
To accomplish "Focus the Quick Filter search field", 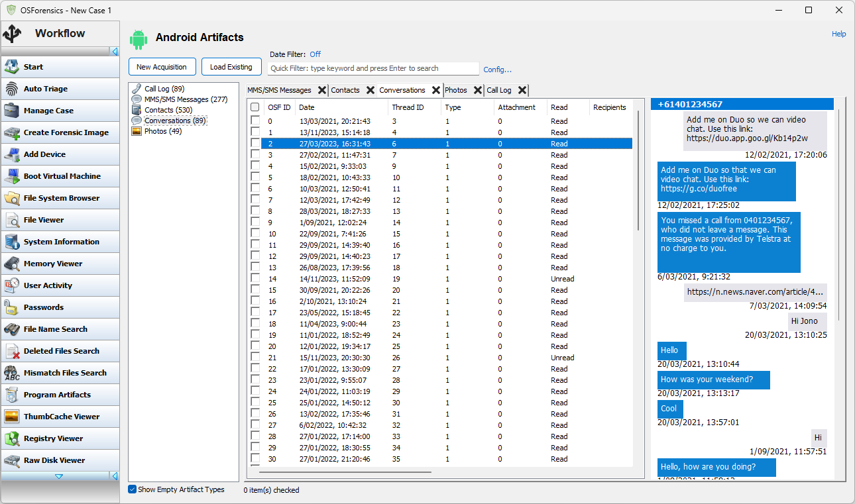I will [x=373, y=68].
